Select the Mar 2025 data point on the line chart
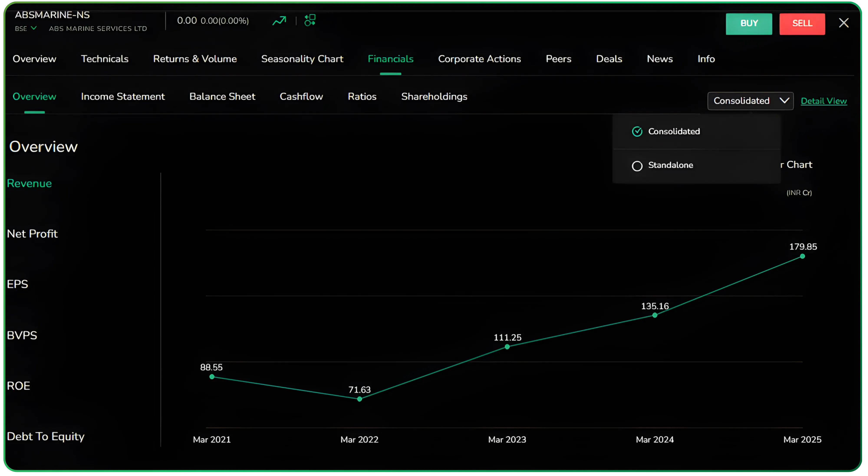 802,257
